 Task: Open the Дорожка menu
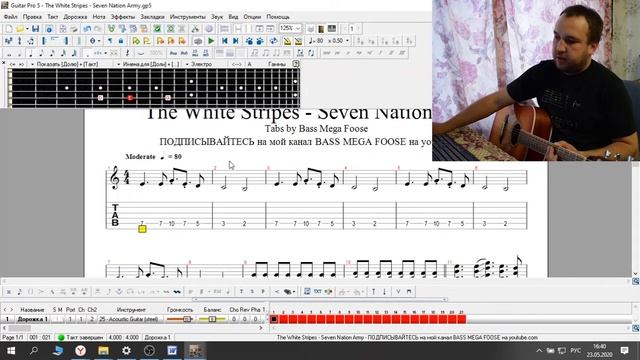tap(75, 17)
